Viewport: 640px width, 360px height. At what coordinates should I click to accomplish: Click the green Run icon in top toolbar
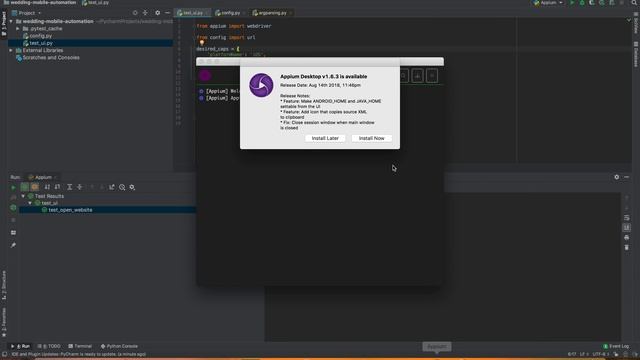[x=572, y=3]
